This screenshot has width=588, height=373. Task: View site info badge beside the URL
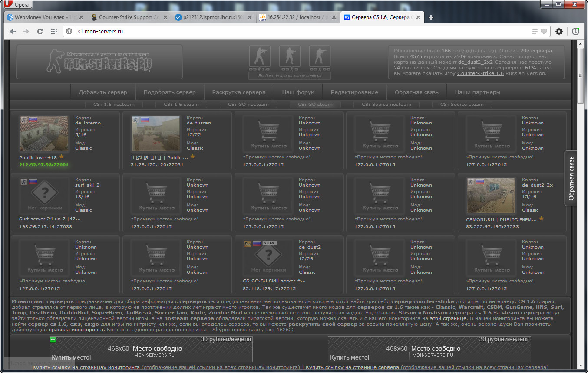point(69,31)
